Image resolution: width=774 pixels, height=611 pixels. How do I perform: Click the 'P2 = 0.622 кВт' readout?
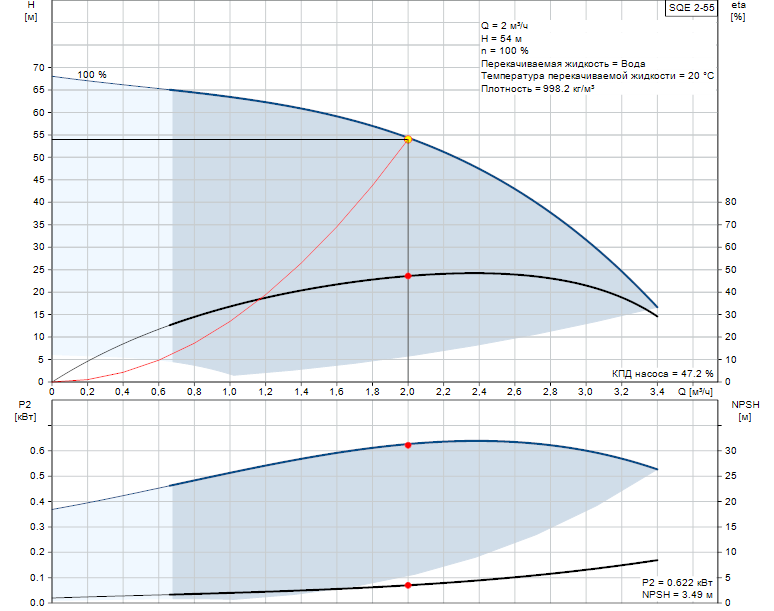[677, 582]
